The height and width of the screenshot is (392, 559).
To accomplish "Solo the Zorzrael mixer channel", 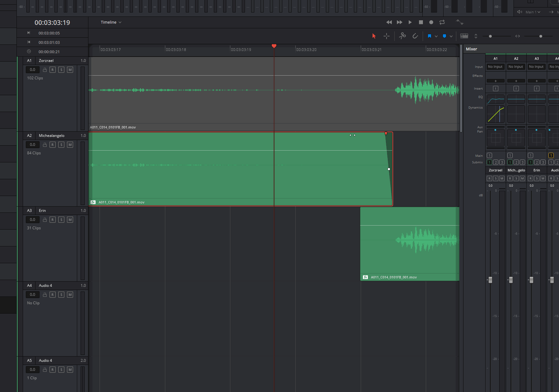I will (x=496, y=178).
